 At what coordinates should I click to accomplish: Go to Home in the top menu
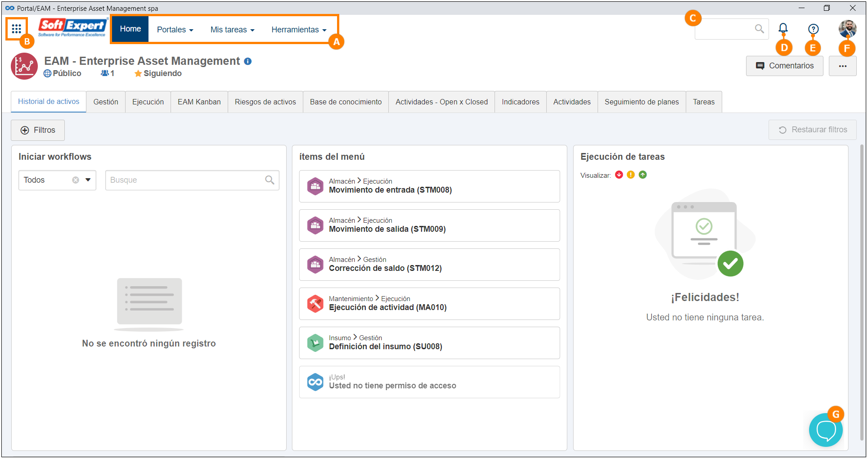pyautogui.click(x=130, y=29)
